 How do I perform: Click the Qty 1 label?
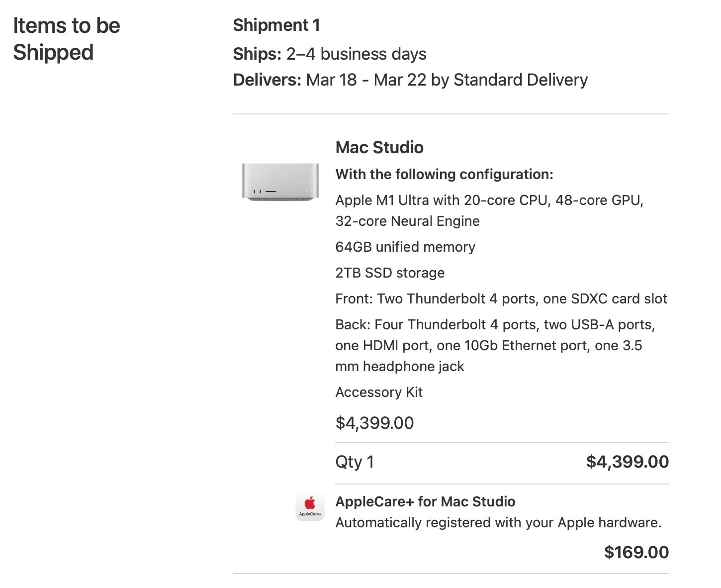coord(355,462)
